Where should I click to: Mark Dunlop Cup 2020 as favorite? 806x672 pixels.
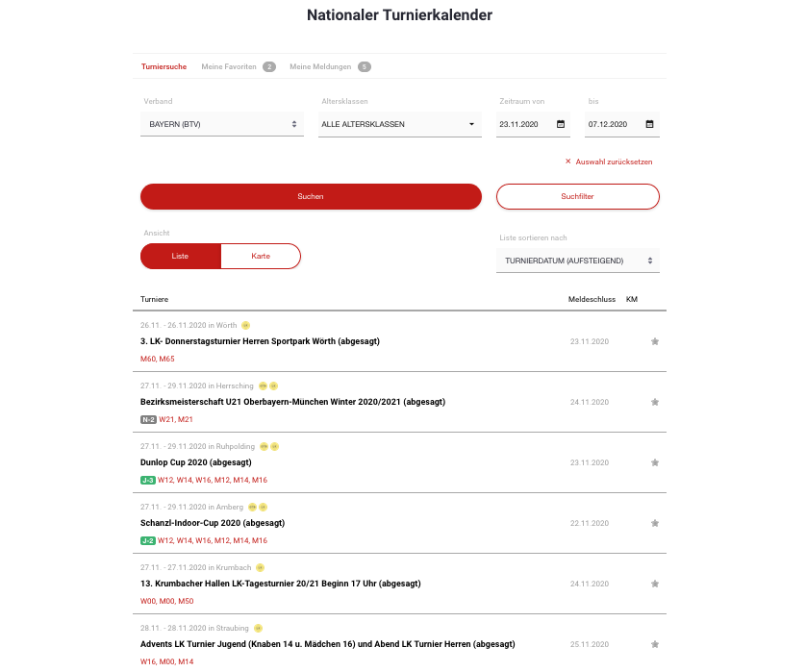tap(655, 462)
